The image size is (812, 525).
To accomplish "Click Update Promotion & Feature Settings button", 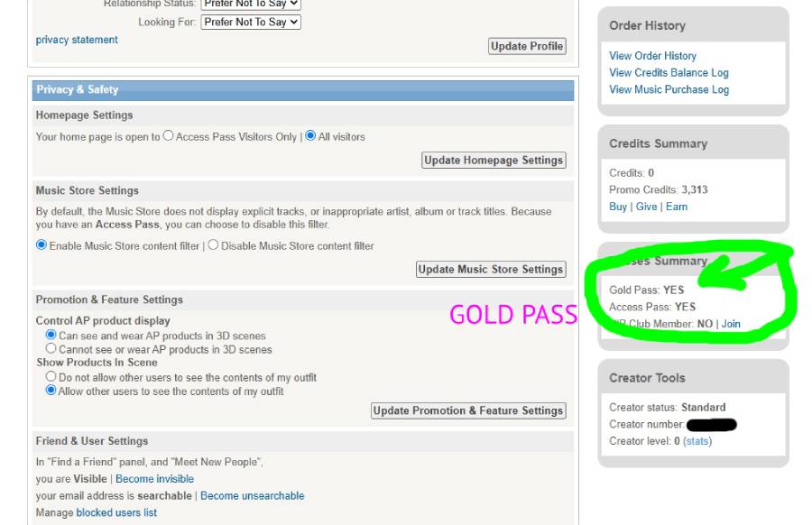I will 468,410.
